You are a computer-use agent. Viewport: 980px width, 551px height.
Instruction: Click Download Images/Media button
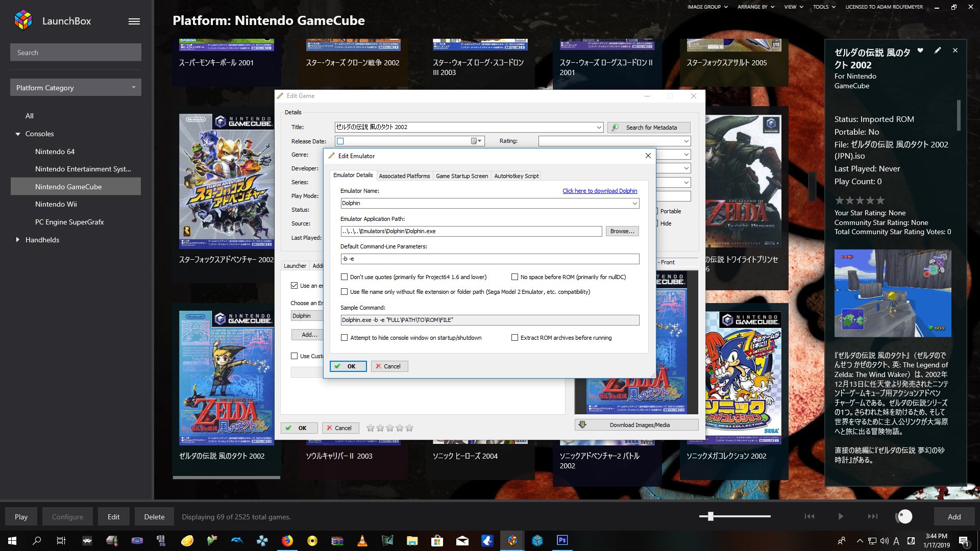pos(636,425)
